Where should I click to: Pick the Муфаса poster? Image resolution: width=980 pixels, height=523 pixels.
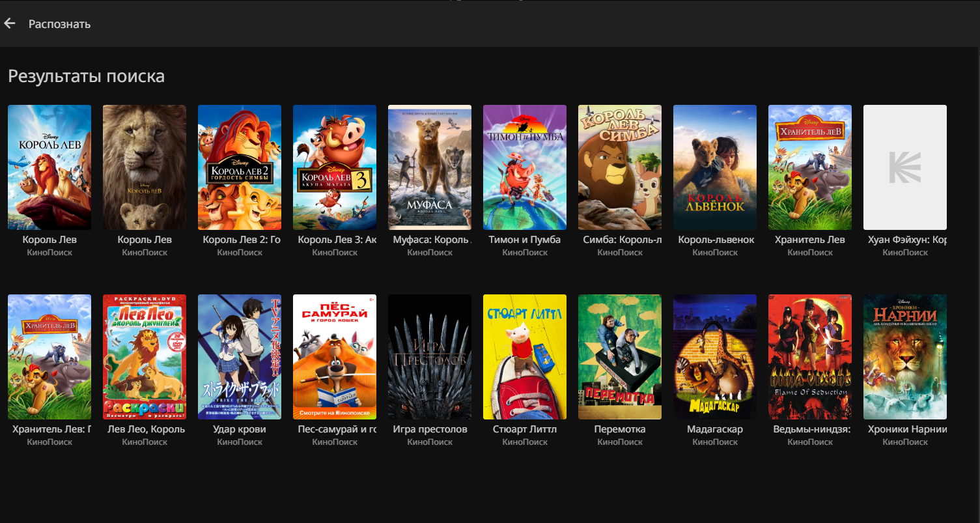pos(430,167)
